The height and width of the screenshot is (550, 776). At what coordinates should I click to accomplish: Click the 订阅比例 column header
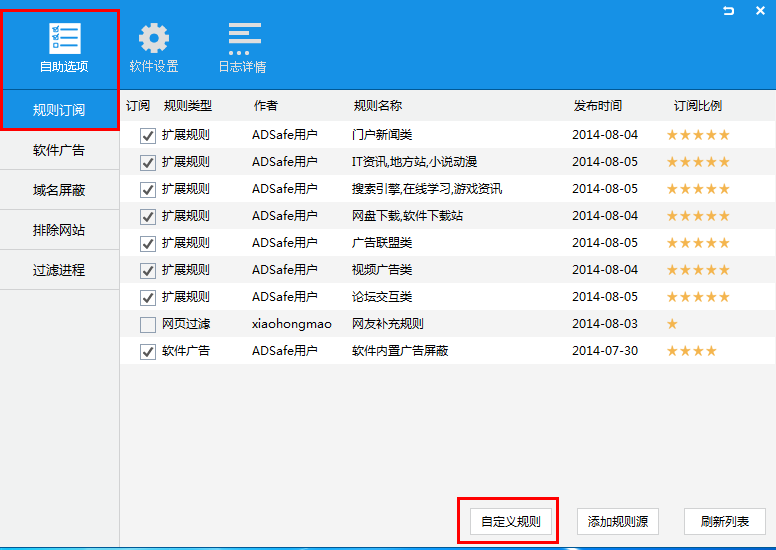tap(698, 105)
